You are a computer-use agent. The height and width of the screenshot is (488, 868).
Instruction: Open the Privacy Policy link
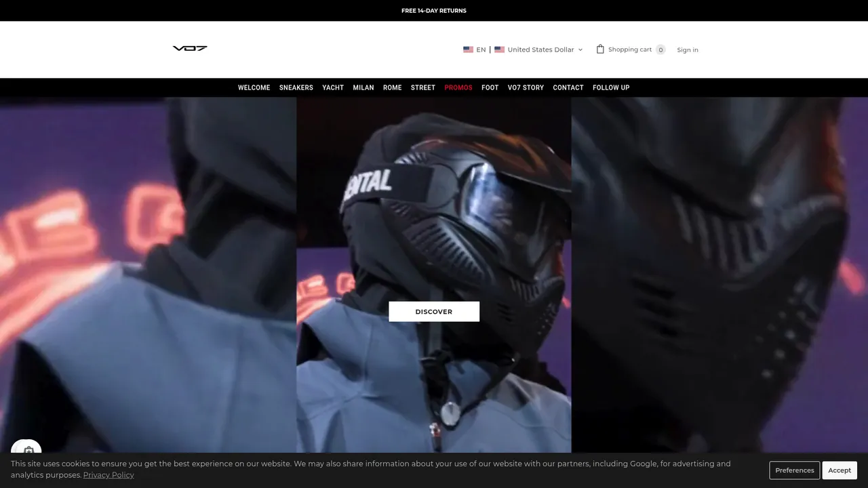108,475
